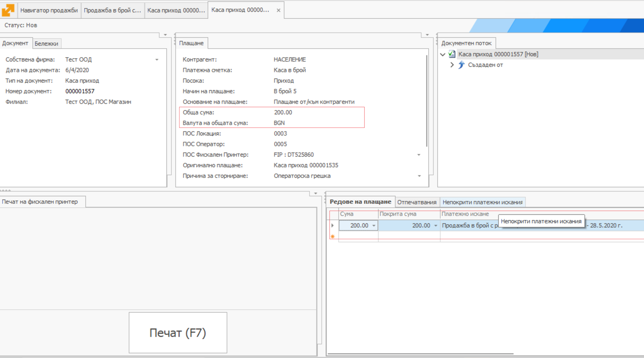Click the Продажба в брой payment request cell
Viewport: 644px width, 358px height.
542,226
